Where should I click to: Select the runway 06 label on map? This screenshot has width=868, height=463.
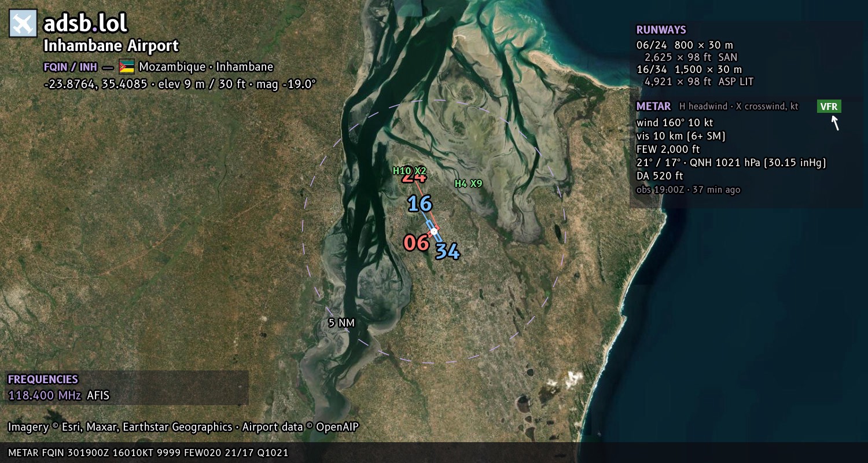pyautogui.click(x=416, y=243)
